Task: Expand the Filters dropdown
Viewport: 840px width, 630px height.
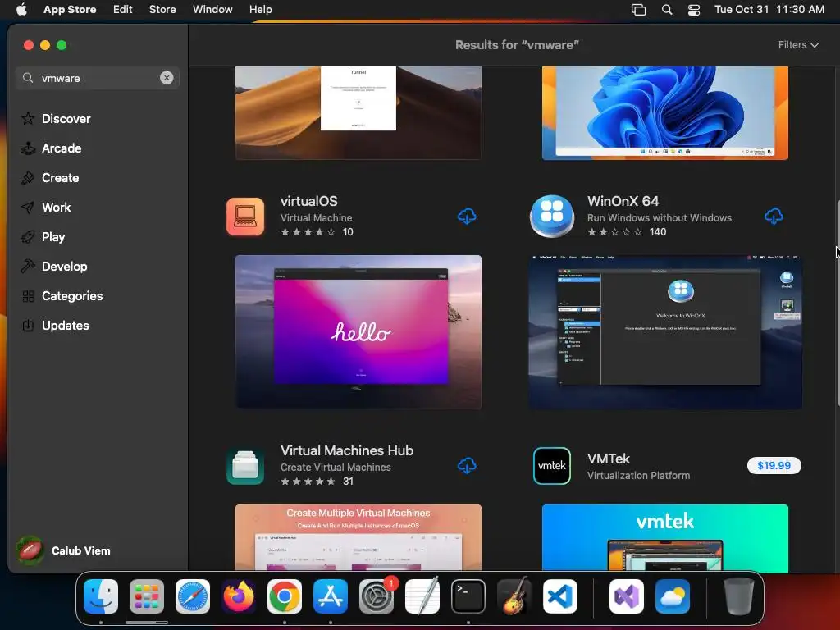Action: pyautogui.click(x=798, y=45)
